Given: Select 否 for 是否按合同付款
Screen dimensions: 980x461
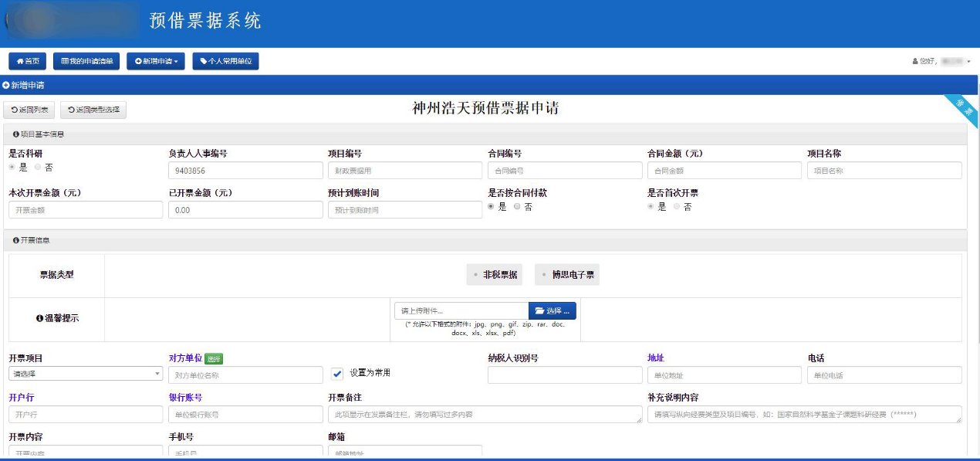Looking at the screenshot, I should pyautogui.click(x=518, y=207).
